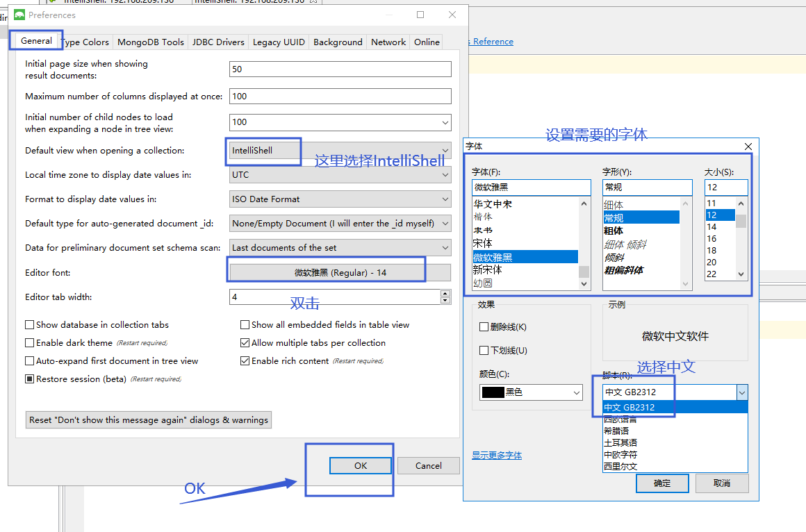Click the Editor font button
Image resolution: width=806 pixels, height=532 pixels.
pos(340,272)
